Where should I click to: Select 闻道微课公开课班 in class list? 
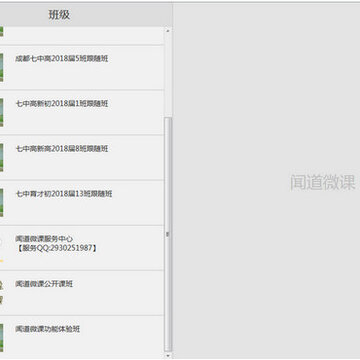coord(82,293)
